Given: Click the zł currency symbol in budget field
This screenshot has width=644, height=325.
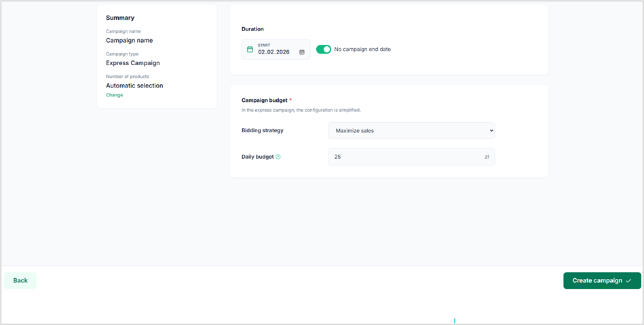Looking at the screenshot, I should (x=487, y=157).
